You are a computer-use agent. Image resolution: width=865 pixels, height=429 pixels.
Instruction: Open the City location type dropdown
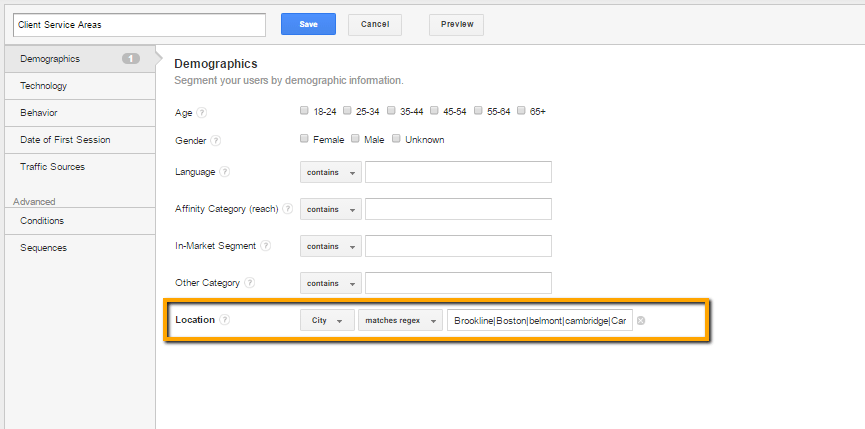point(327,320)
